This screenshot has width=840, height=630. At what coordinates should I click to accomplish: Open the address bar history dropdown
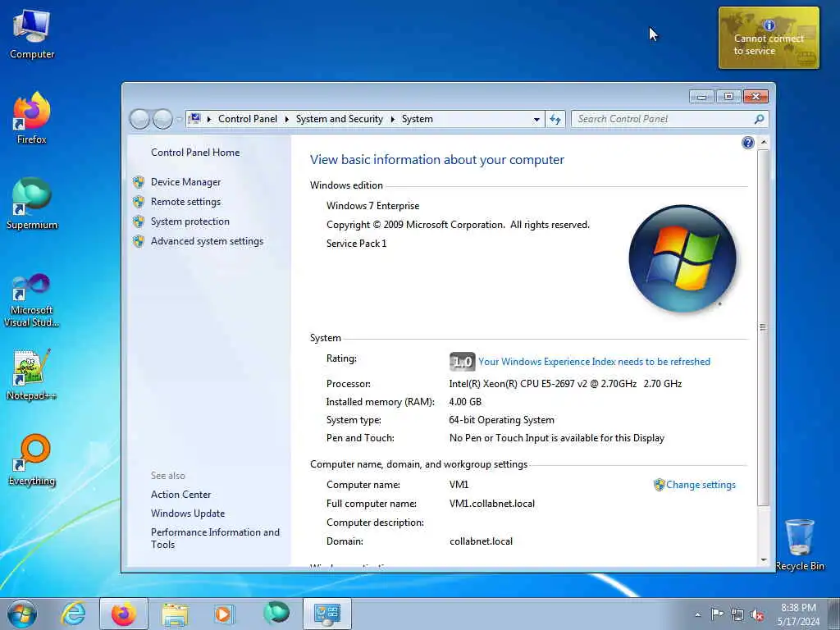tap(536, 120)
